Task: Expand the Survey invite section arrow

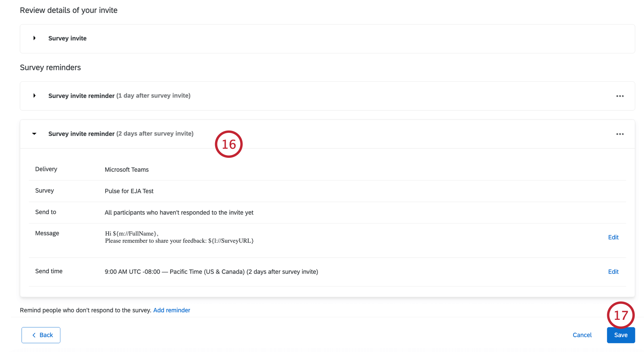Action: (34, 38)
